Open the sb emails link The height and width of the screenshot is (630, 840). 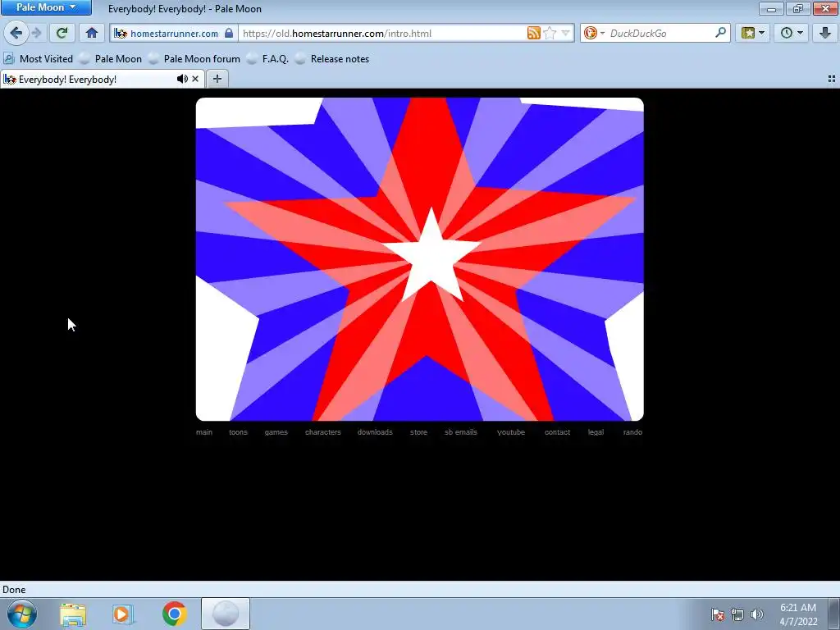461,431
